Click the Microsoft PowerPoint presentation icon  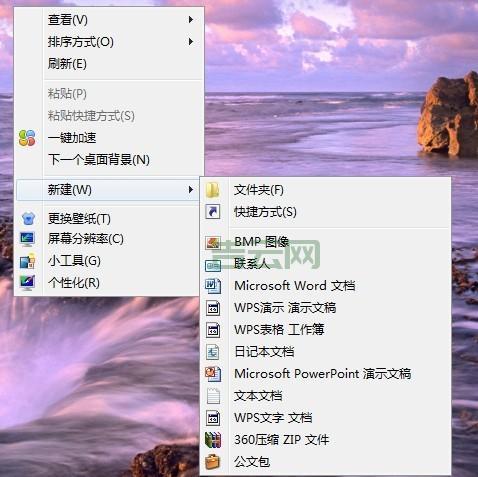(213, 374)
